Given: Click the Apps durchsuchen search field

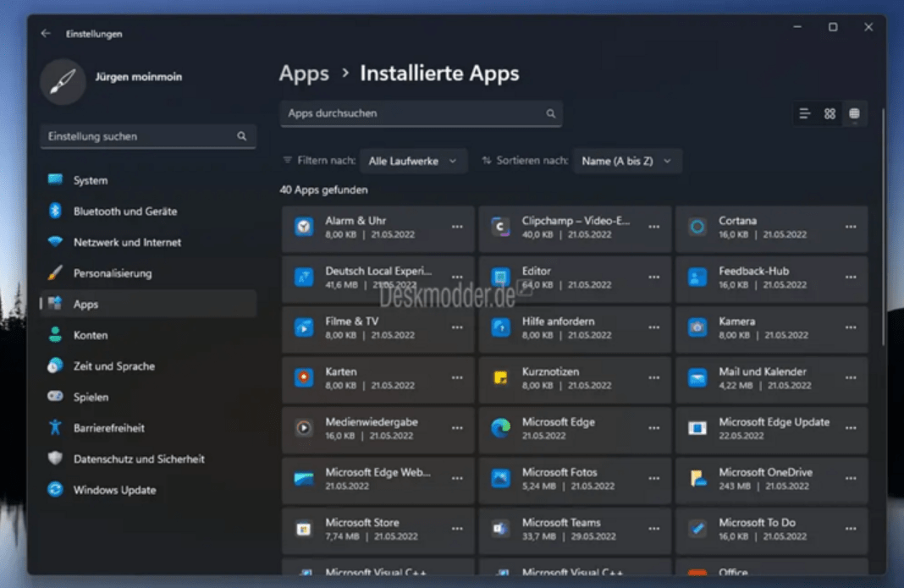Looking at the screenshot, I should tap(413, 113).
